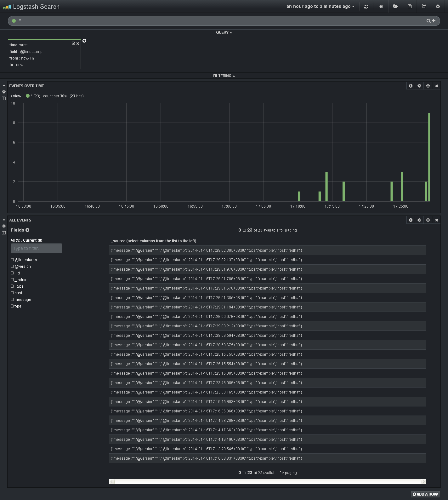Edit the time filter checkbox-pencil icon
The image size is (448, 500).
73,43
